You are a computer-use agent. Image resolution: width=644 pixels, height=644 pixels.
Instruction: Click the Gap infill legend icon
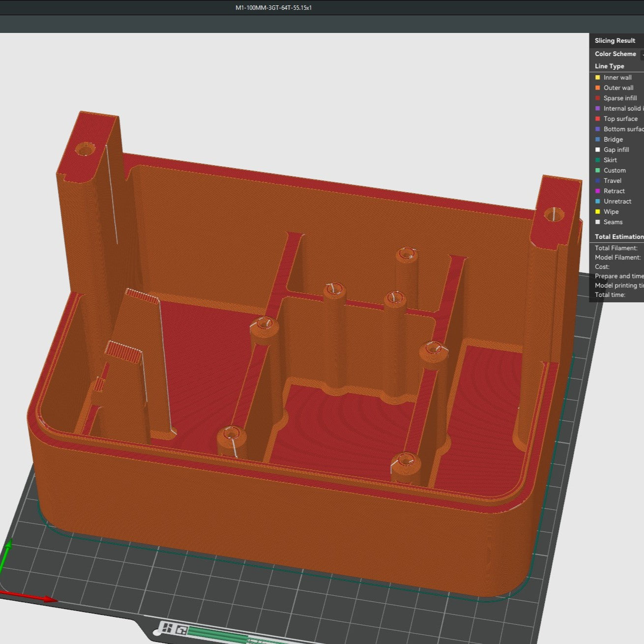[597, 149]
